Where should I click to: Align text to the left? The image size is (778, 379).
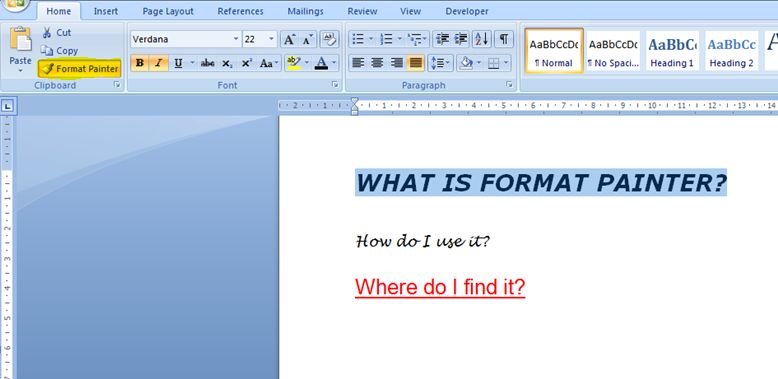(x=358, y=63)
